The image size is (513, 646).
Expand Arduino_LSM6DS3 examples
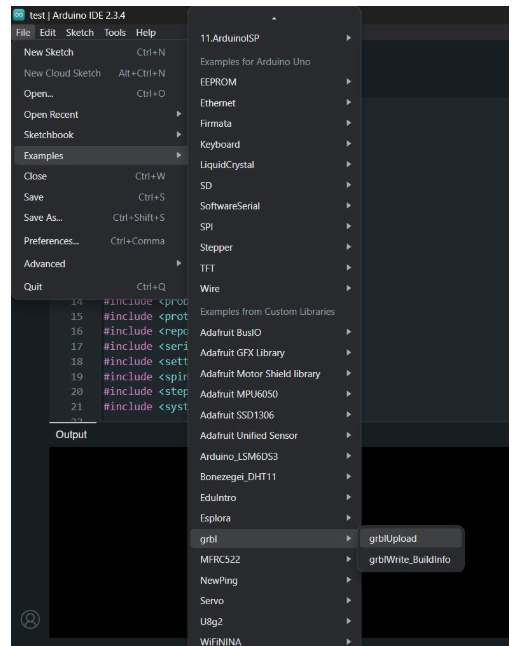pyautogui.click(x=274, y=456)
